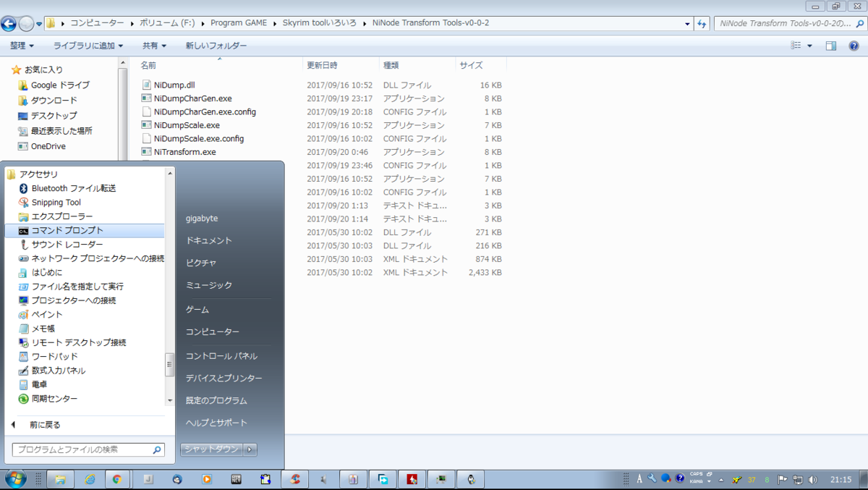
Task: Click the シャットダウン button
Action: pyautogui.click(x=211, y=449)
